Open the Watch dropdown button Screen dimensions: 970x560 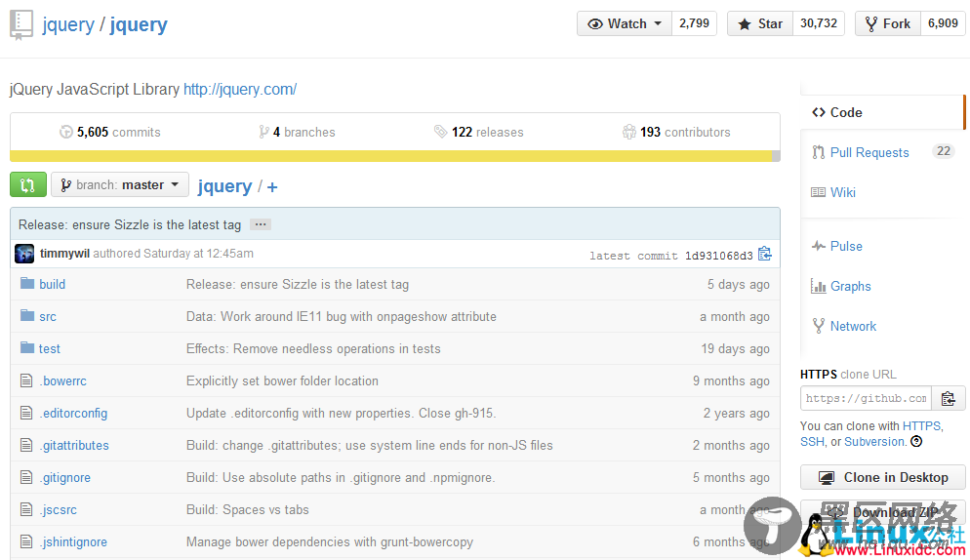(x=625, y=23)
